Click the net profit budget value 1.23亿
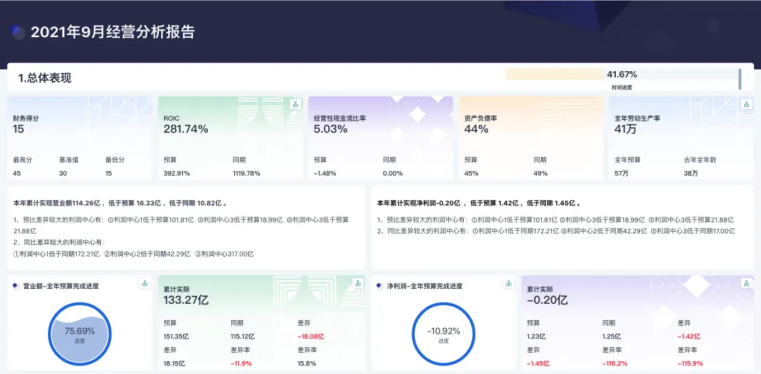Screen dimensions: 761x374 (537, 336)
